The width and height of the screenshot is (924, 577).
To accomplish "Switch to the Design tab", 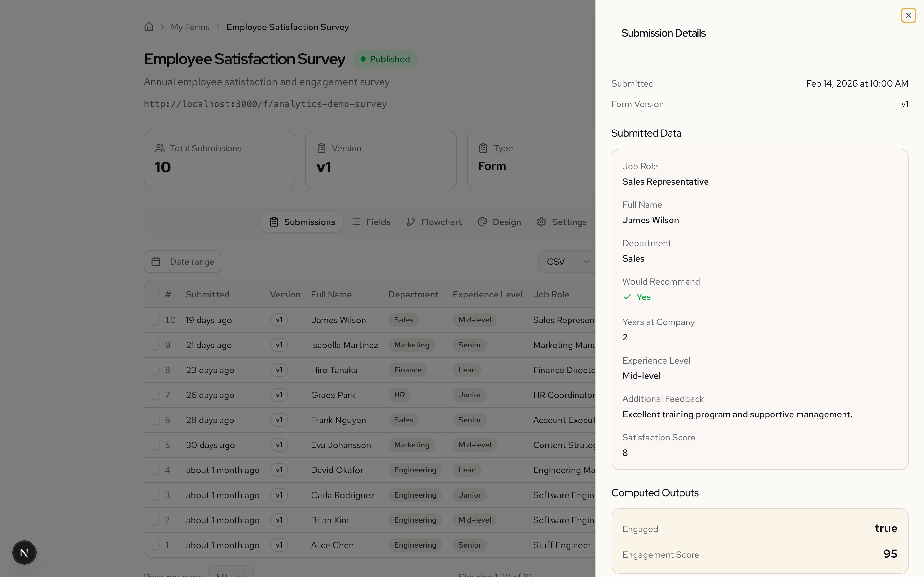I will tap(507, 222).
